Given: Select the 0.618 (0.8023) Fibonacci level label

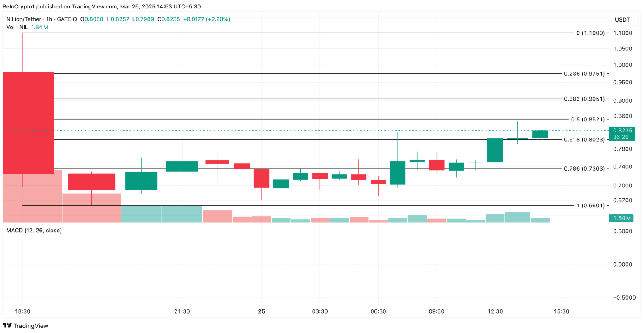Looking at the screenshot, I should pos(584,140).
